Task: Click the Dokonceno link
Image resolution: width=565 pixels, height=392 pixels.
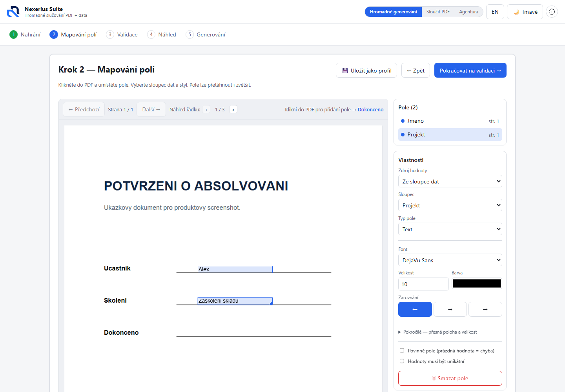Action: (370, 110)
